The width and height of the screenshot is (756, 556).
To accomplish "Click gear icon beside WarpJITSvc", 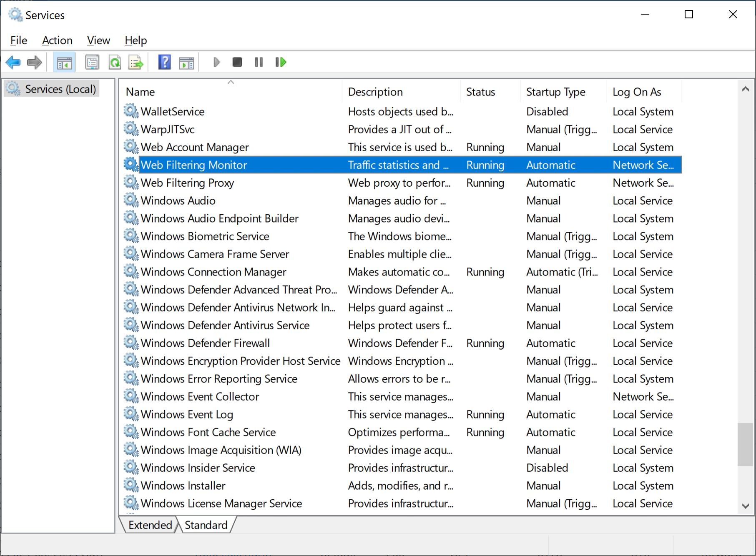I will point(131,129).
